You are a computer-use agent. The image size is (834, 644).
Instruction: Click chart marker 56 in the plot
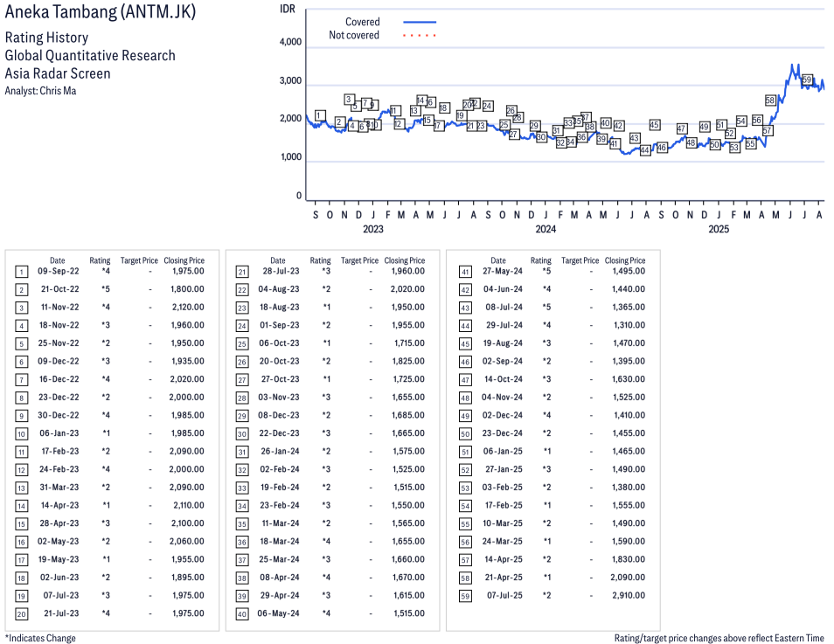click(757, 121)
